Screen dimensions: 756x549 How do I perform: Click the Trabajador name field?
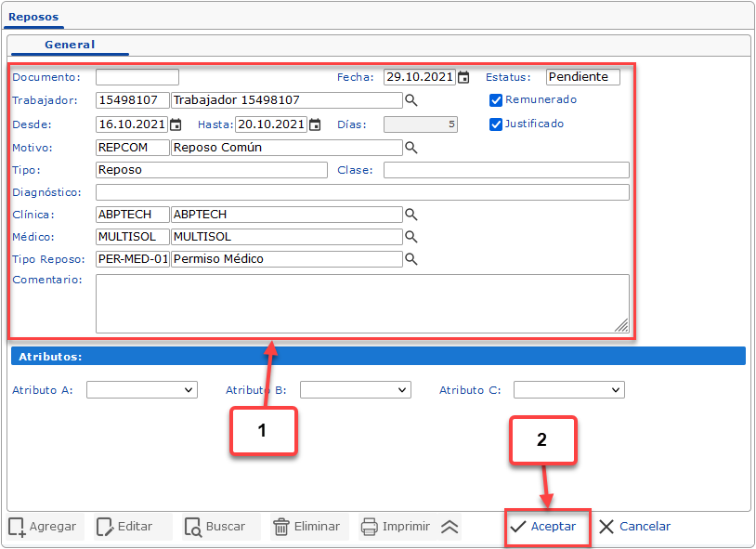[287, 100]
